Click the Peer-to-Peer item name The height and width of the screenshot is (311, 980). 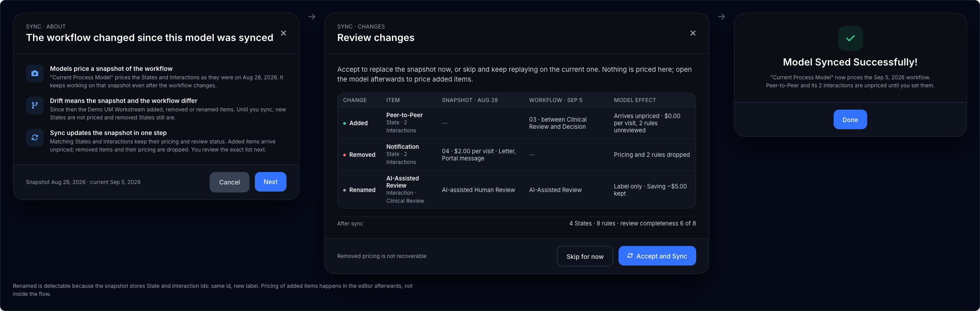pos(404,115)
